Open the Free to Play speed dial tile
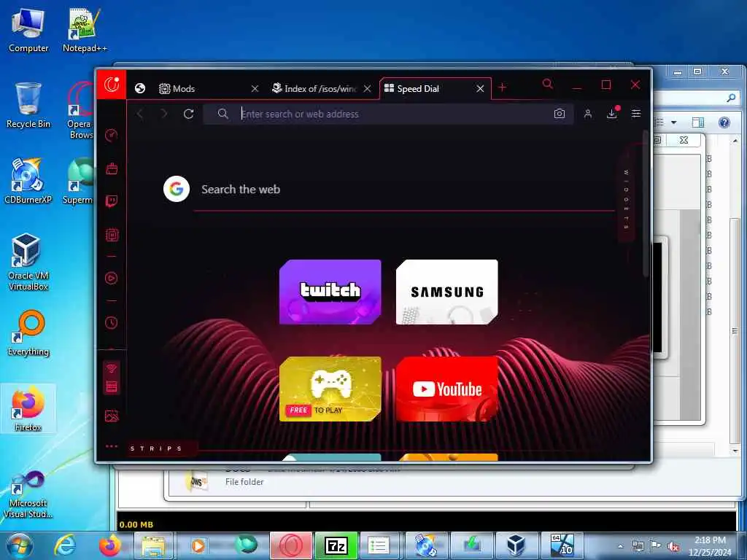This screenshot has height=560, width=747. (330, 389)
